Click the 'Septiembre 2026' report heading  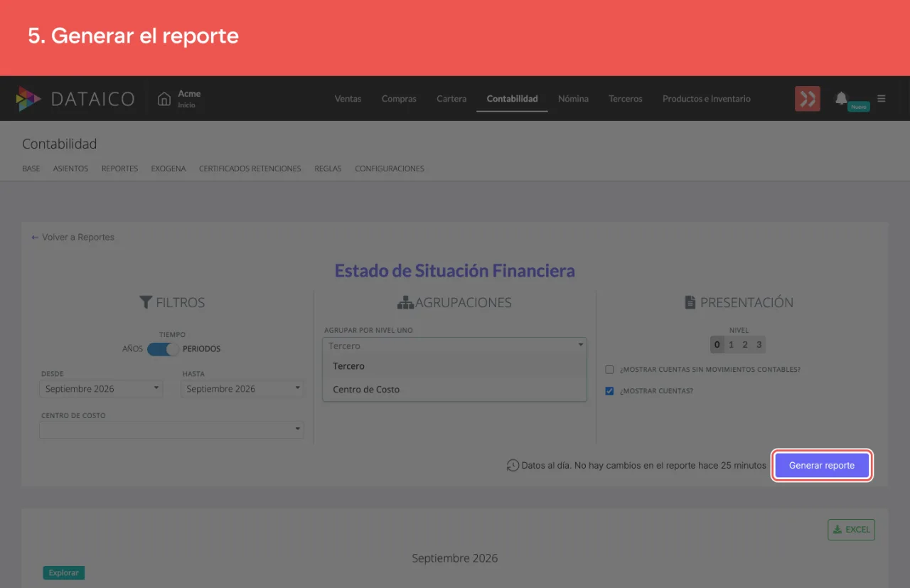coord(455,558)
